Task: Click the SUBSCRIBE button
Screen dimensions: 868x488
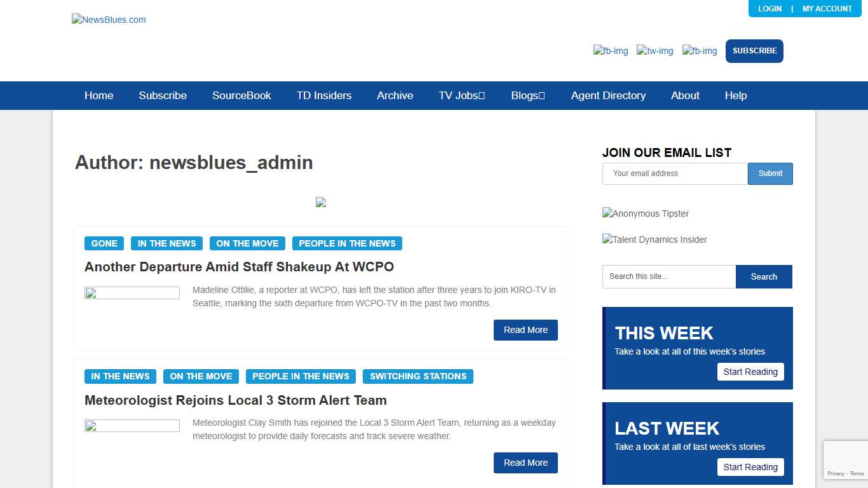Action: tap(754, 51)
